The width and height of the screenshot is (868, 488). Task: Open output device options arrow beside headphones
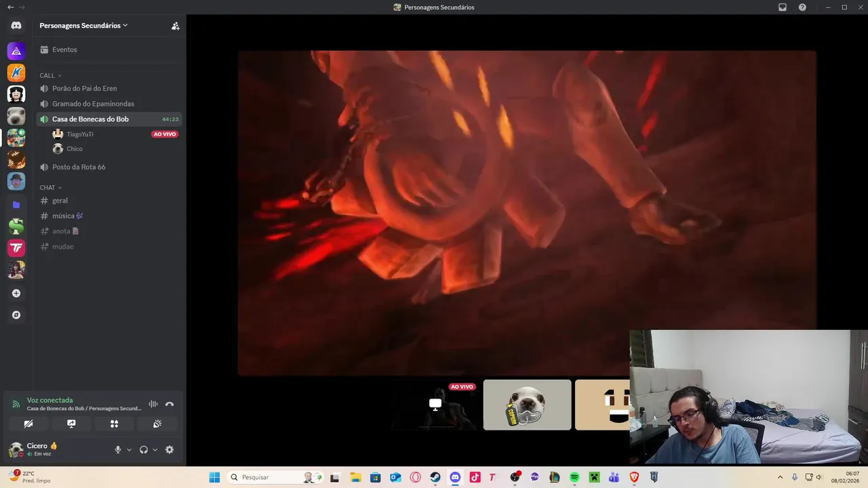pyautogui.click(x=155, y=450)
